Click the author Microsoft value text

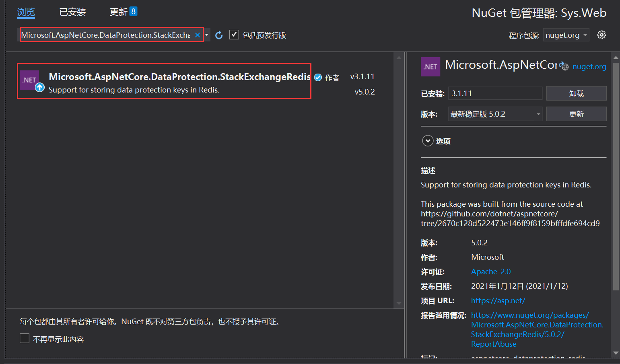pyautogui.click(x=487, y=257)
